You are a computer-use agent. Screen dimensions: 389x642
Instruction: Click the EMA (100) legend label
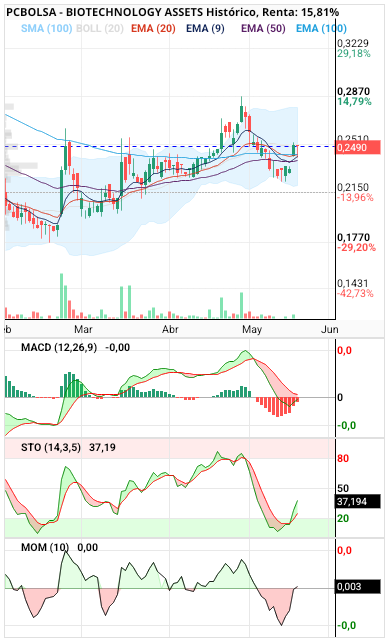pyautogui.click(x=321, y=29)
